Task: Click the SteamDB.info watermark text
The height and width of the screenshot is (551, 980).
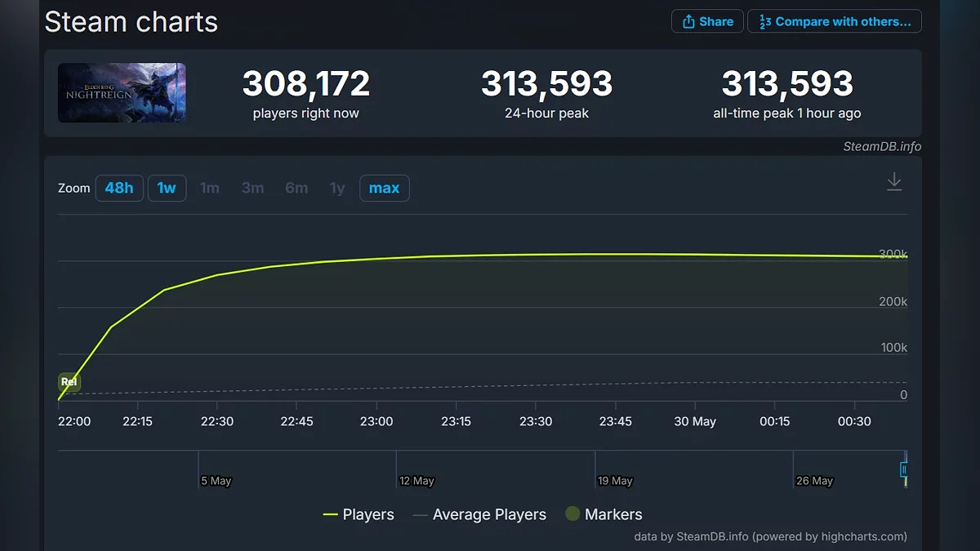Action: pos(882,146)
